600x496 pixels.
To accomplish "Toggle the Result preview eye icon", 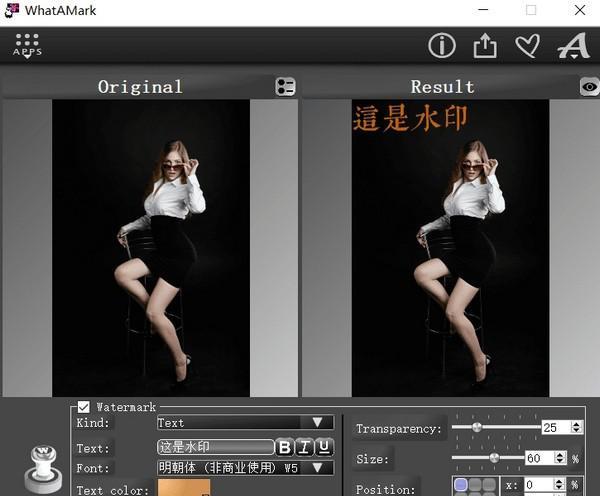I will coord(589,87).
